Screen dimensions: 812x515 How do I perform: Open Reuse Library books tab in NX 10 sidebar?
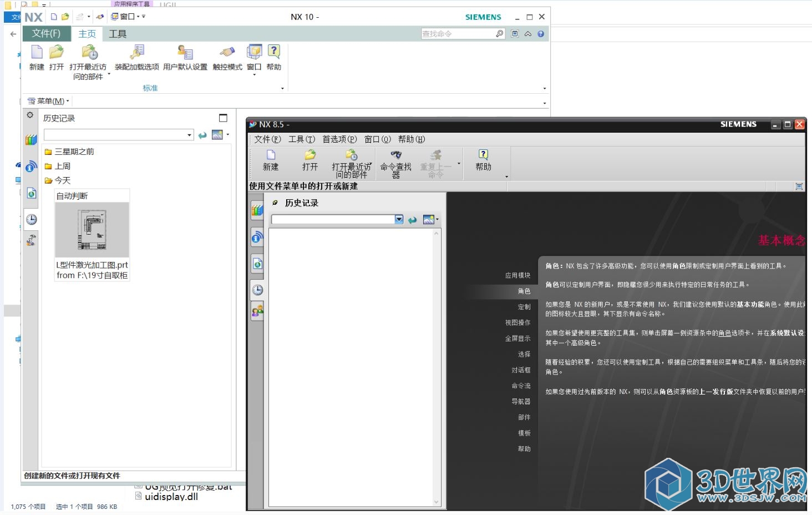31,140
